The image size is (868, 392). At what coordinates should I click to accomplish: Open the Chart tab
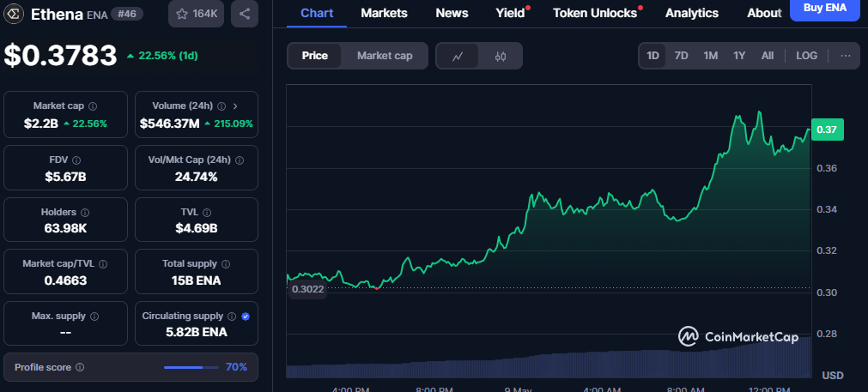coord(317,13)
